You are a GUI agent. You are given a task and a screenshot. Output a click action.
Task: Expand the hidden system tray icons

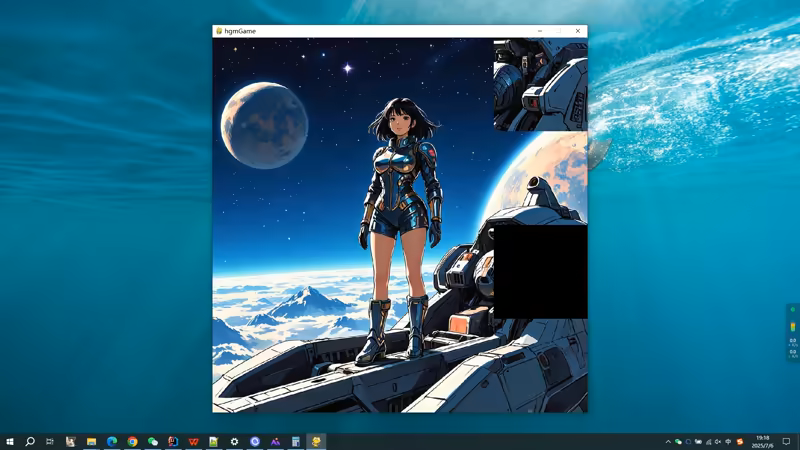click(x=668, y=441)
